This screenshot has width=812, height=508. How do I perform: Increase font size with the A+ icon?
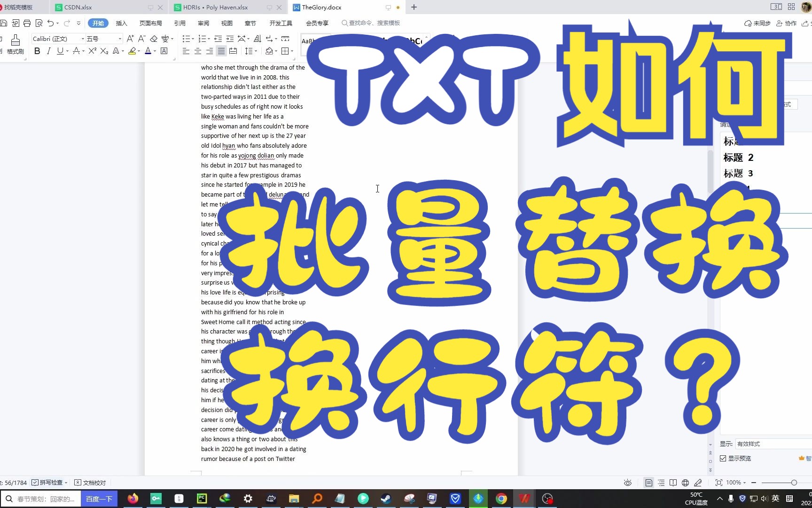(130, 39)
